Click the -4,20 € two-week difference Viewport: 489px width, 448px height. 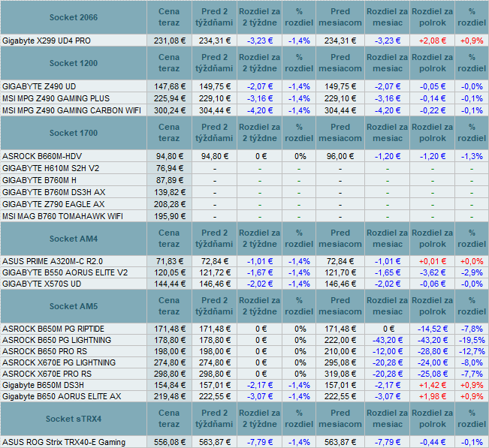(x=259, y=110)
